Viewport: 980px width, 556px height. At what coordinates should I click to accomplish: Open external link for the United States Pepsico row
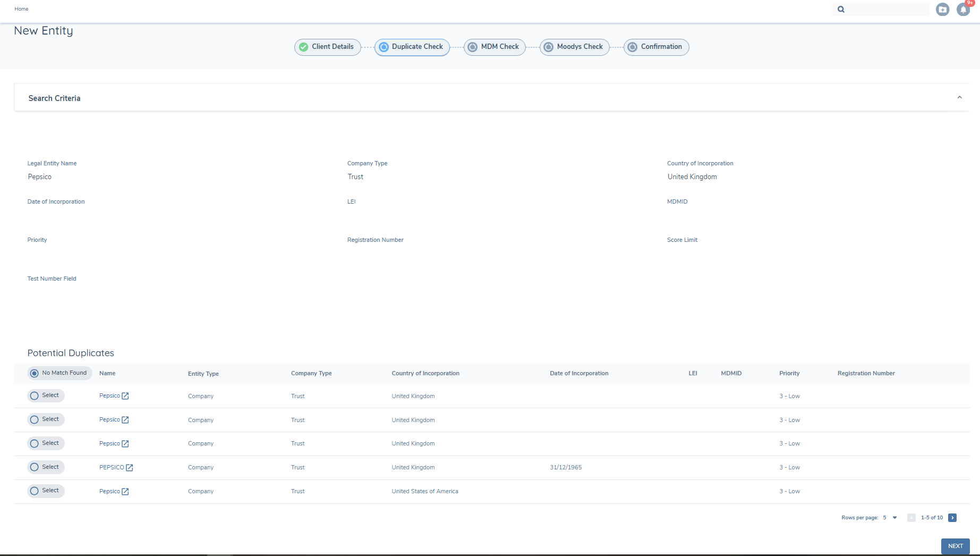coord(125,491)
